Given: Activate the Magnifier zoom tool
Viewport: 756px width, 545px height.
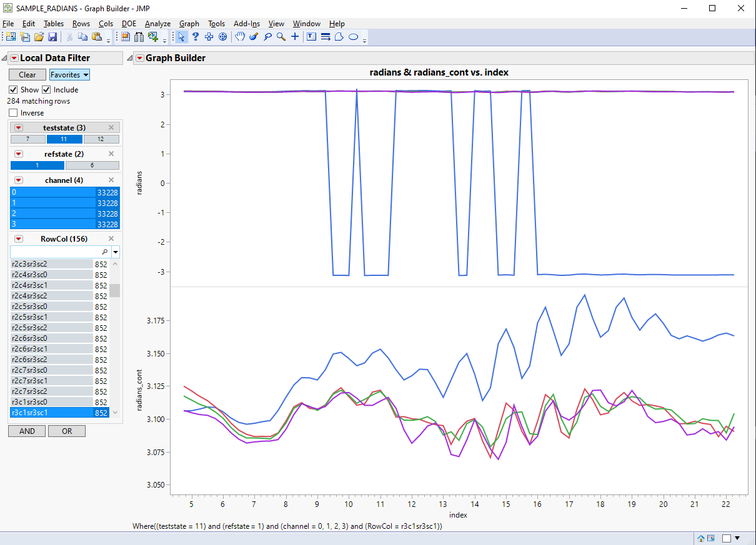Looking at the screenshot, I should tap(279, 37).
